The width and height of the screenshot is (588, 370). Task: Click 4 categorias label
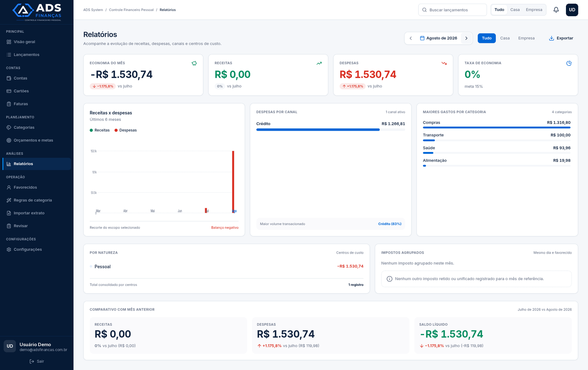(562, 112)
